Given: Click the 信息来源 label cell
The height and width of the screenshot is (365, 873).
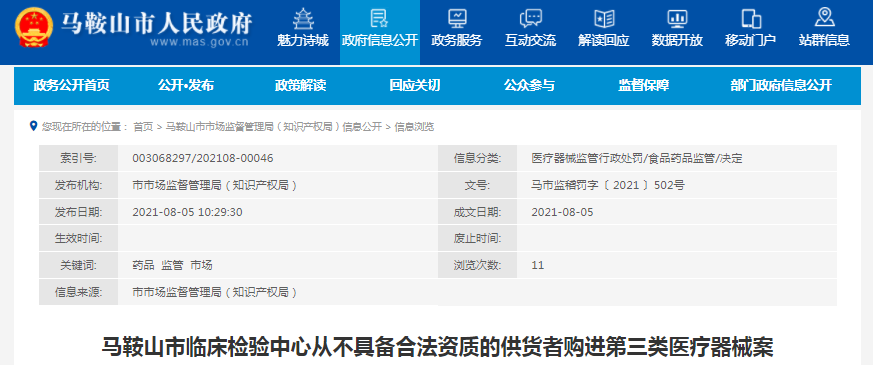Looking at the screenshot, I should [79, 292].
